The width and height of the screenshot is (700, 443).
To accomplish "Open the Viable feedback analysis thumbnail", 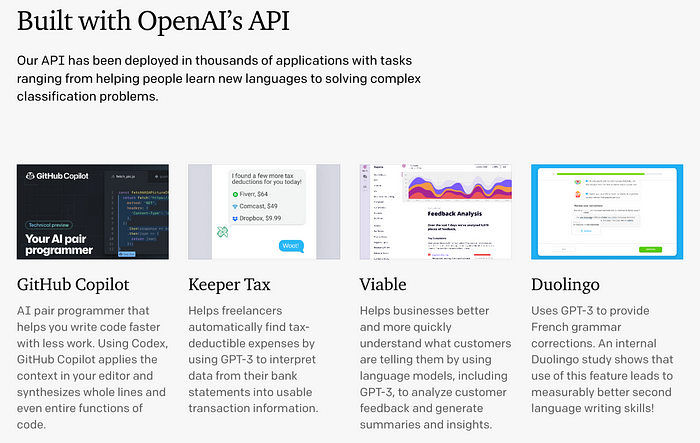I will [x=435, y=212].
